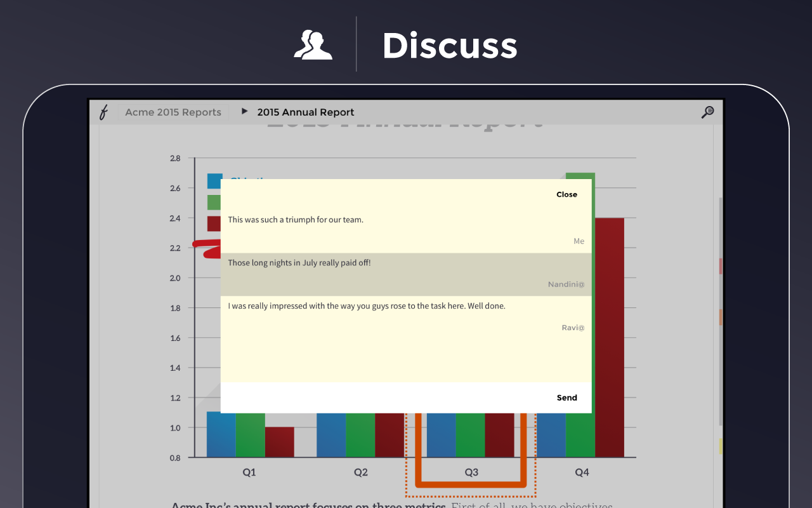This screenshot has width=812, height=508.
Task: Click the author label 'Me'
Action: (x=579, y=241)
